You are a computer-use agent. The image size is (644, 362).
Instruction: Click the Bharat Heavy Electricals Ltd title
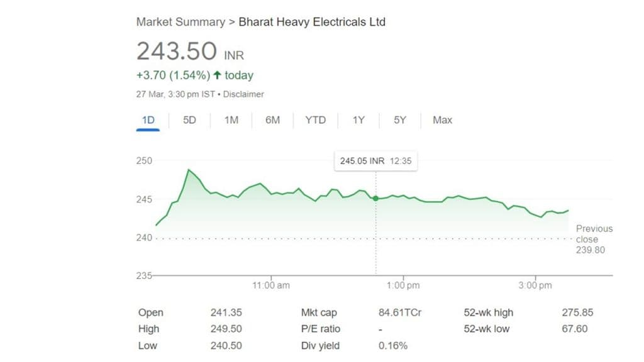(312, 22)
